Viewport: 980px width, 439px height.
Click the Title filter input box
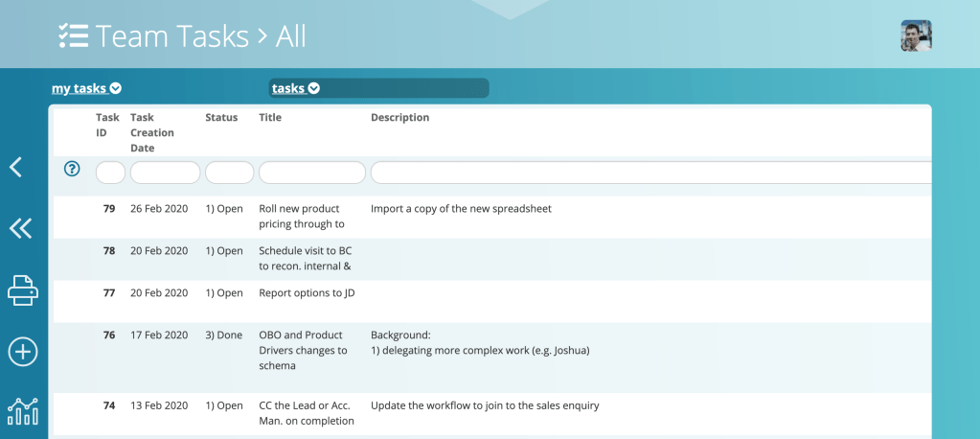[x=311, y=173]
